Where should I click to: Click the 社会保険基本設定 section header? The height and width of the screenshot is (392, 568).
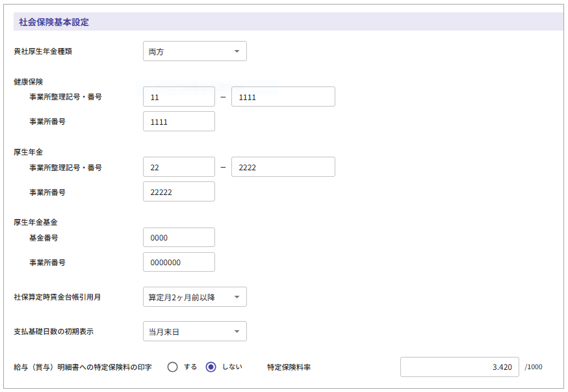(x=54, y=22)
